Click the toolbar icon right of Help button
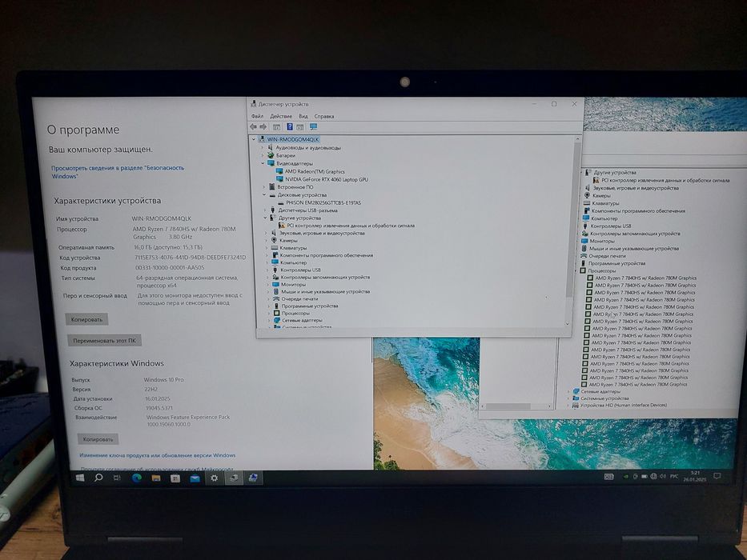747x560 pixels. coord(300,127)
